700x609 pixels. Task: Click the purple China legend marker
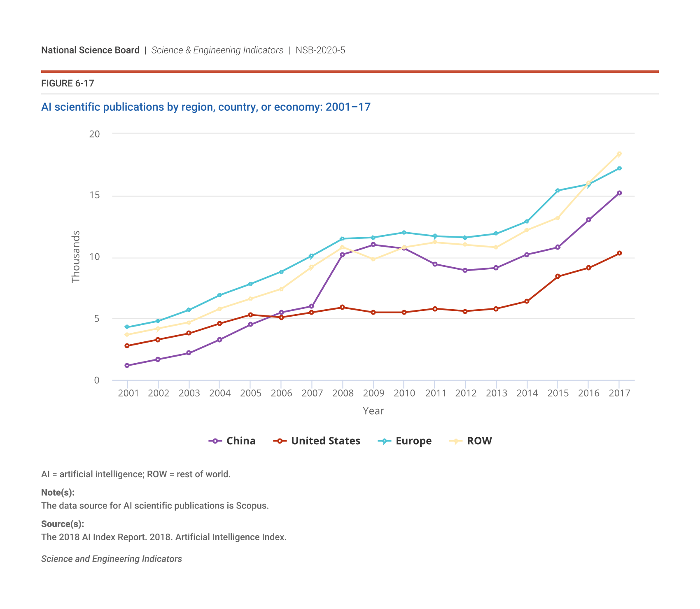coord(215,441)
